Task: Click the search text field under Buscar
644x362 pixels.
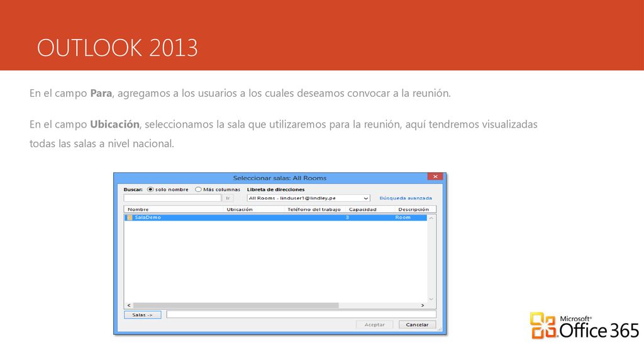Action: (x=172, y=198)
